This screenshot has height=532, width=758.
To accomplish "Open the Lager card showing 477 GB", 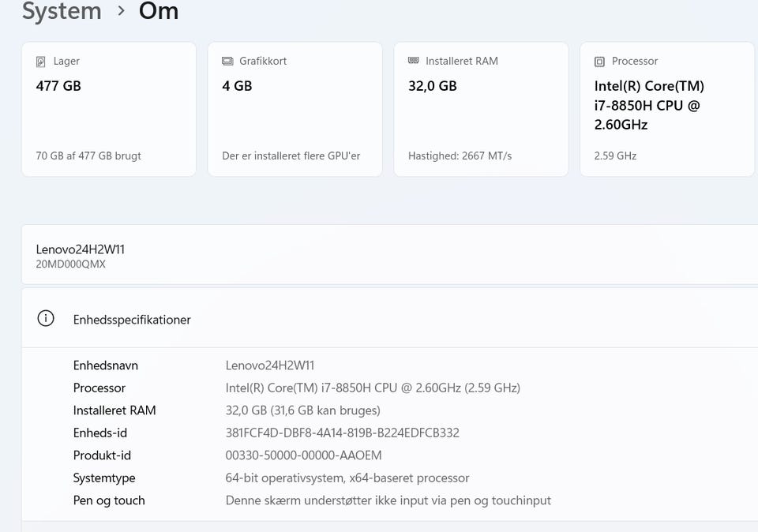I will pyautogui.click(x=109, y=111).
